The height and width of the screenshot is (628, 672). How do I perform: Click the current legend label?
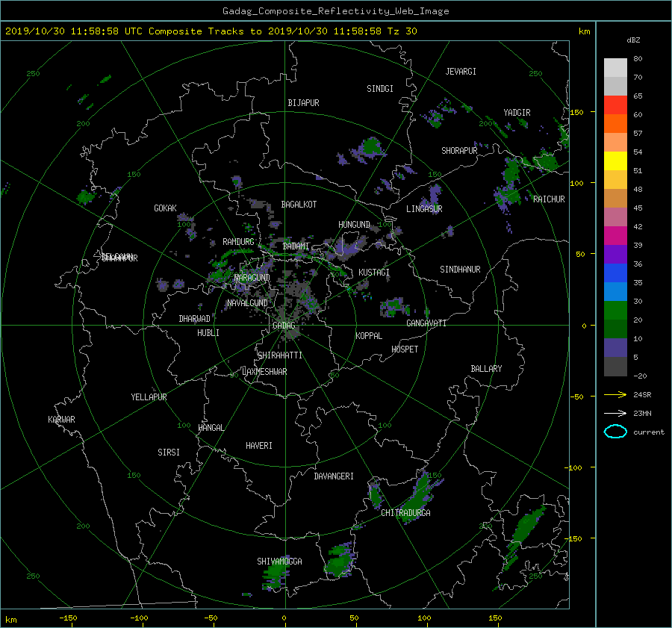click(649, 432)
